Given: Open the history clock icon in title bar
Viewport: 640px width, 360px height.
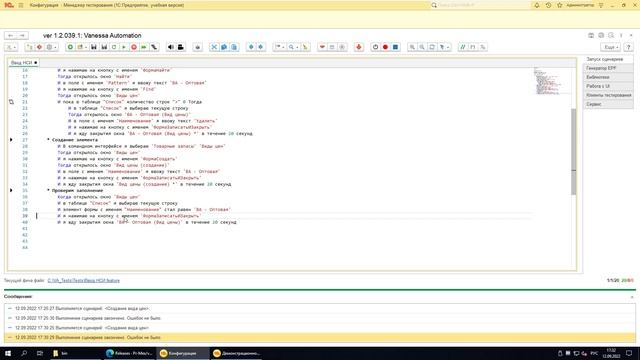Looking at the screenshot, I should pyautogui.click(x=548, y=5).
